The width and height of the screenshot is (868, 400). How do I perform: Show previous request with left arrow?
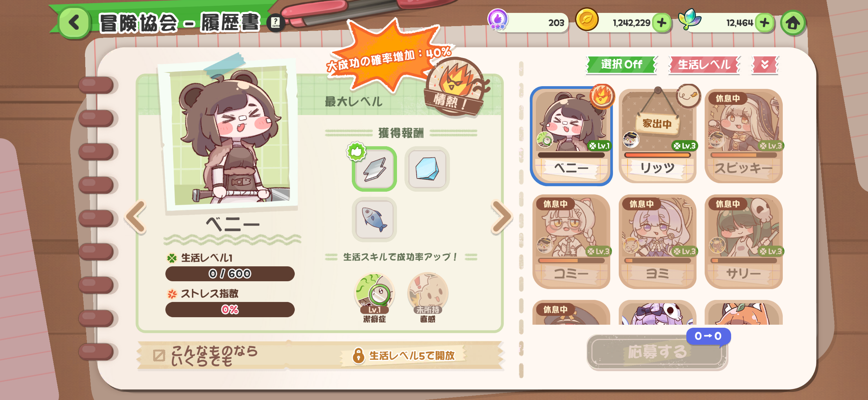click(136, 217)
